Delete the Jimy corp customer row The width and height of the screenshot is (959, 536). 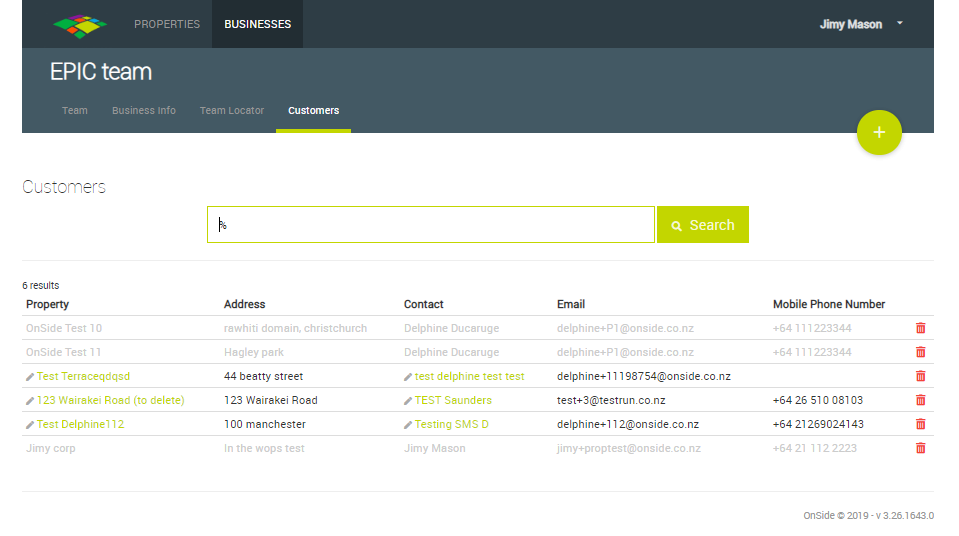point(920,448)
